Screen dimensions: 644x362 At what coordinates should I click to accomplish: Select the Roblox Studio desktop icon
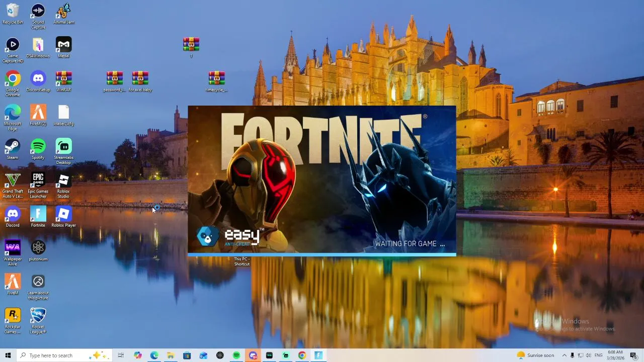[63, 185]
